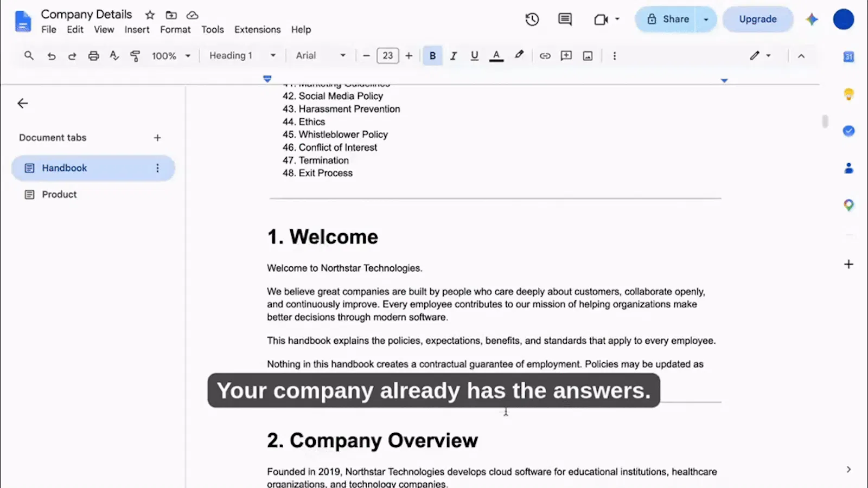This screenshot has height=488, width=868.
Task: Open the File menu
Action: pos(49,30)
